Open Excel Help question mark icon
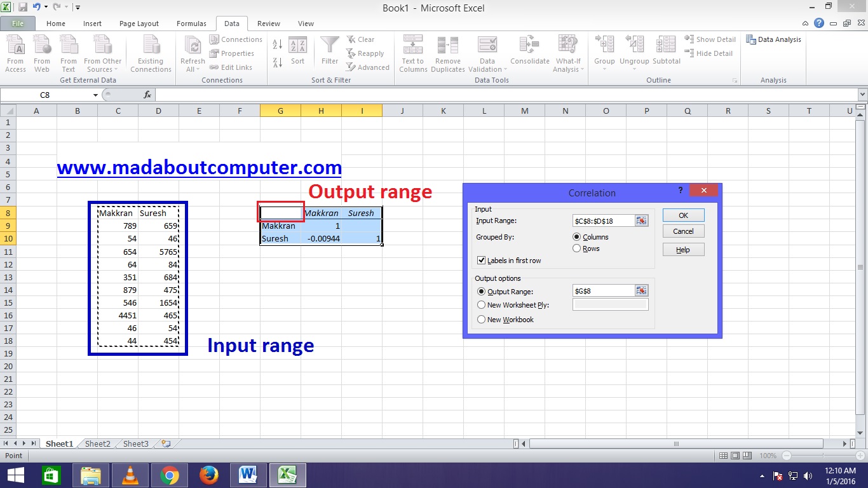The image size is (868, 488). pos(819,23)
